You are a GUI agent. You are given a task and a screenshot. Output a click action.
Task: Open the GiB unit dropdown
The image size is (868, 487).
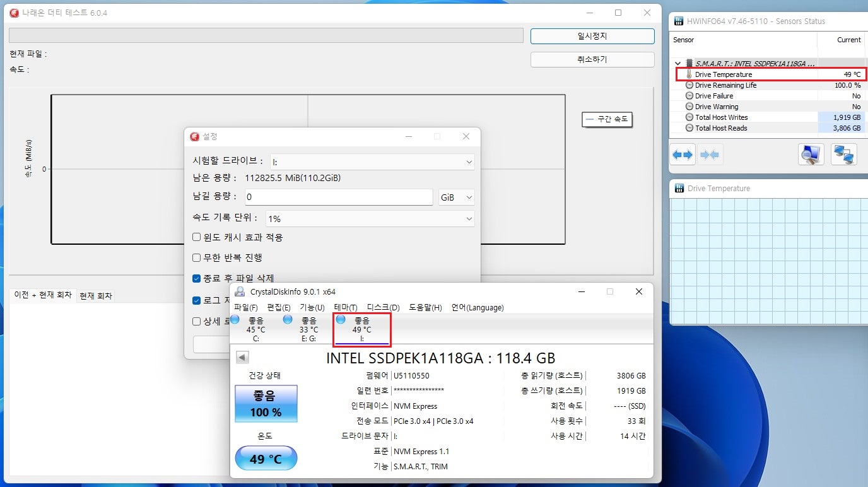[457, 197]
